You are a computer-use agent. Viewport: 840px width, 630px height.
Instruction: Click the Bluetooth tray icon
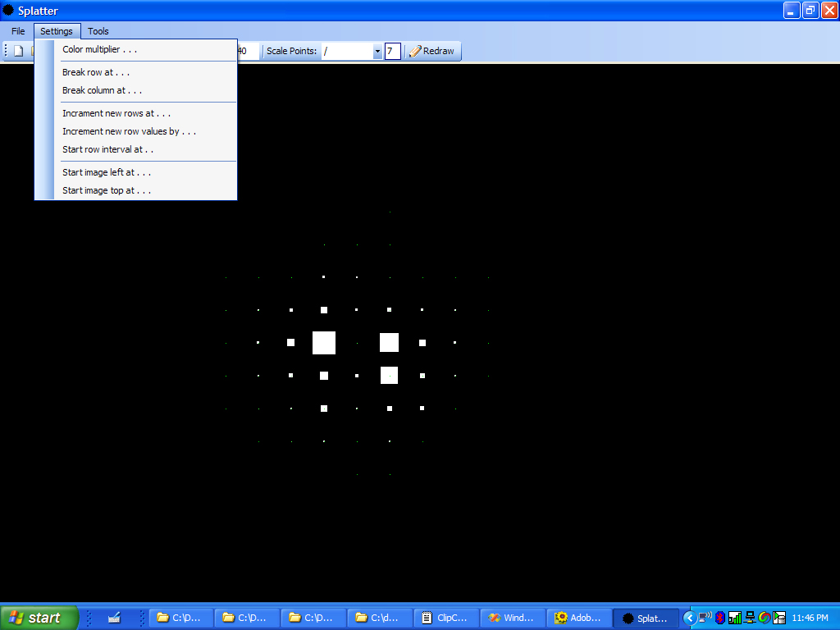click(x=719, y=618)
